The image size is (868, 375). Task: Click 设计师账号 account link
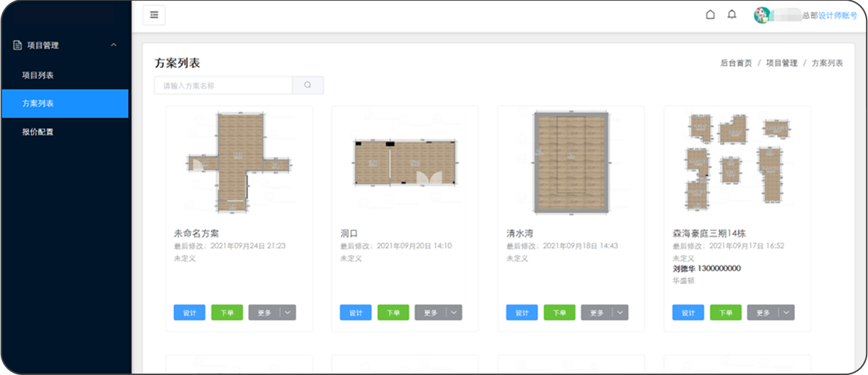tap(837, 15)
